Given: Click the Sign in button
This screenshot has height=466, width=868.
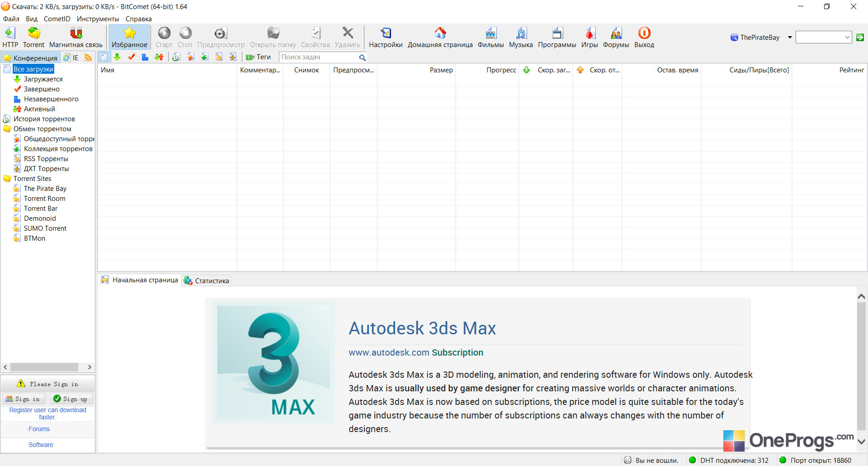Looking at the screenshot, I should click(23, 399).
